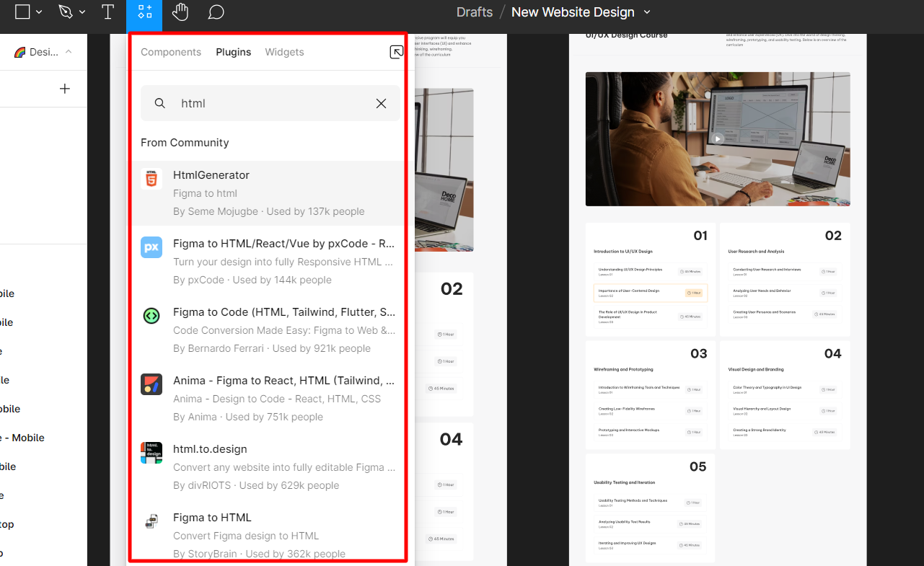Switch to the Plugins tab
Image resolution: width=924 pixels, height=566 pixels.
(x=234, y=52)
